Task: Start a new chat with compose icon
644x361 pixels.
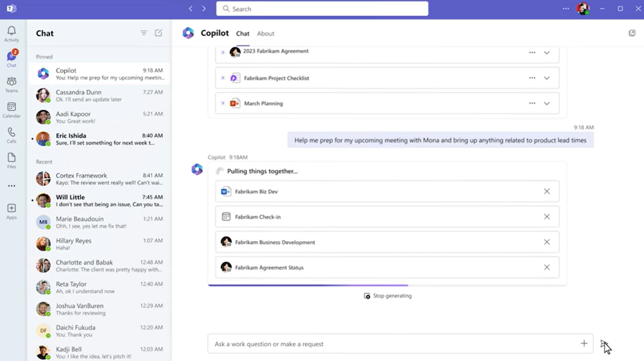Action: pyautogui.click(x=158, y=33)
